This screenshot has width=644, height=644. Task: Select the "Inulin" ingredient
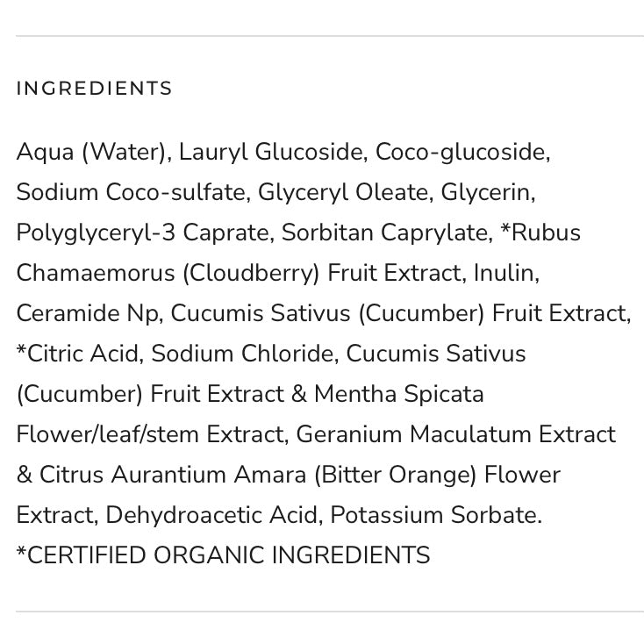[504, 273]
